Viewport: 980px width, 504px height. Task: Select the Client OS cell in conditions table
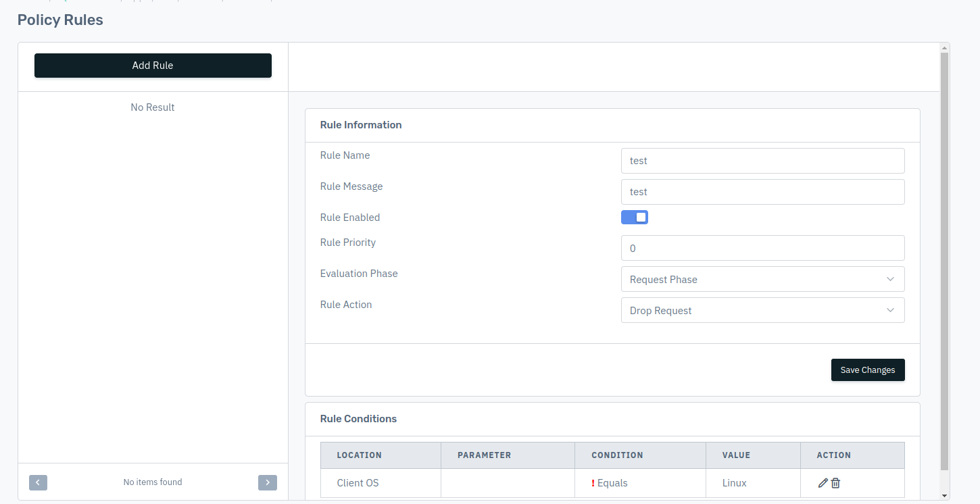pyautogui.click(x=358, y=483)
